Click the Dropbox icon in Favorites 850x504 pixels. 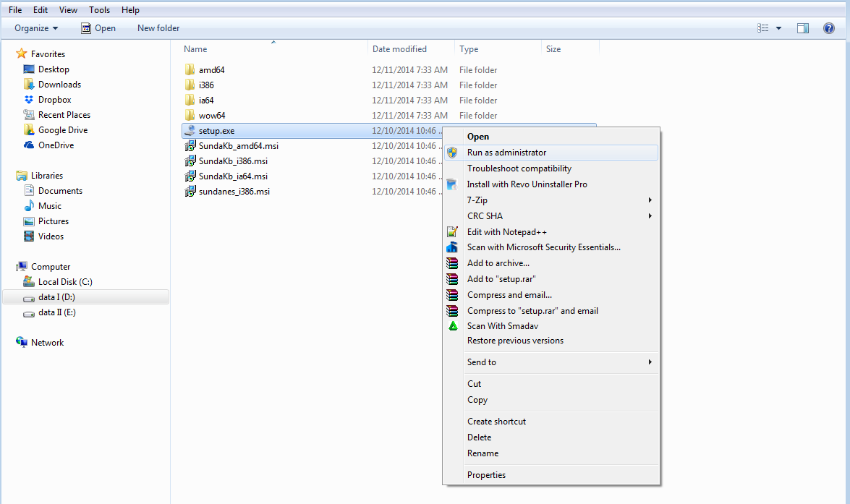[29, 100]
